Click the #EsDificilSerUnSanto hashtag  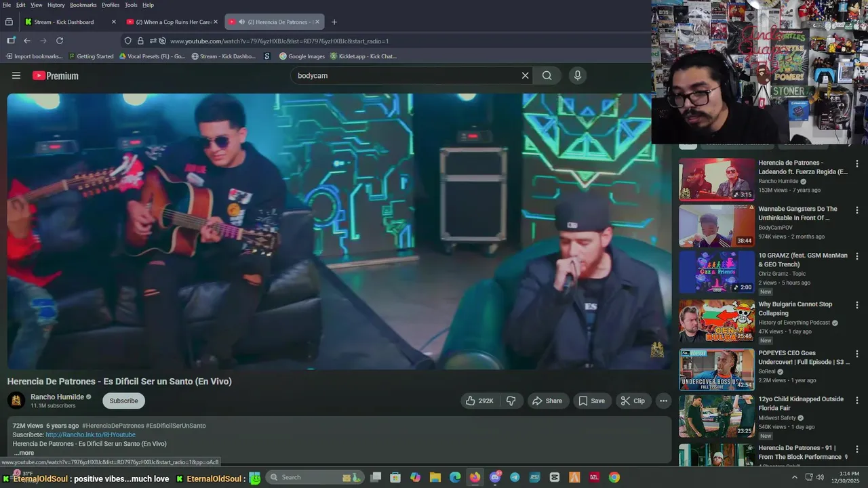coord(176,426)
